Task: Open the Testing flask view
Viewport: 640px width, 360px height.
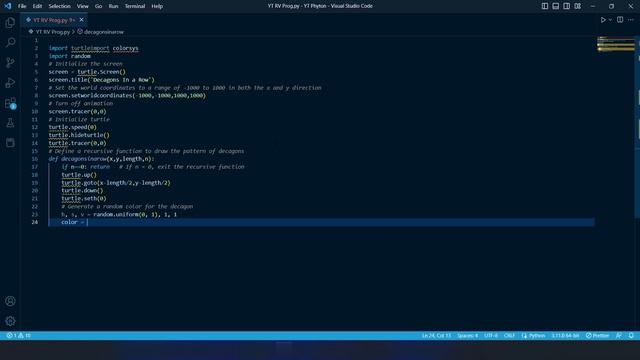Action: [x=10, y=122]
